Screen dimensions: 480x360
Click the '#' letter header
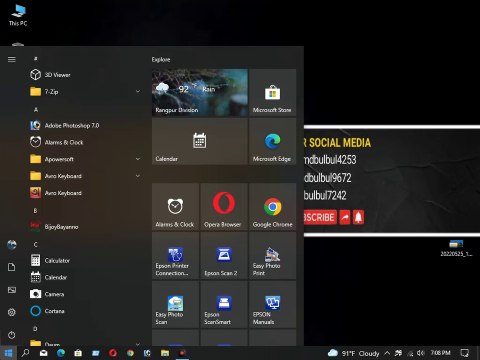(x=36, y=59)
